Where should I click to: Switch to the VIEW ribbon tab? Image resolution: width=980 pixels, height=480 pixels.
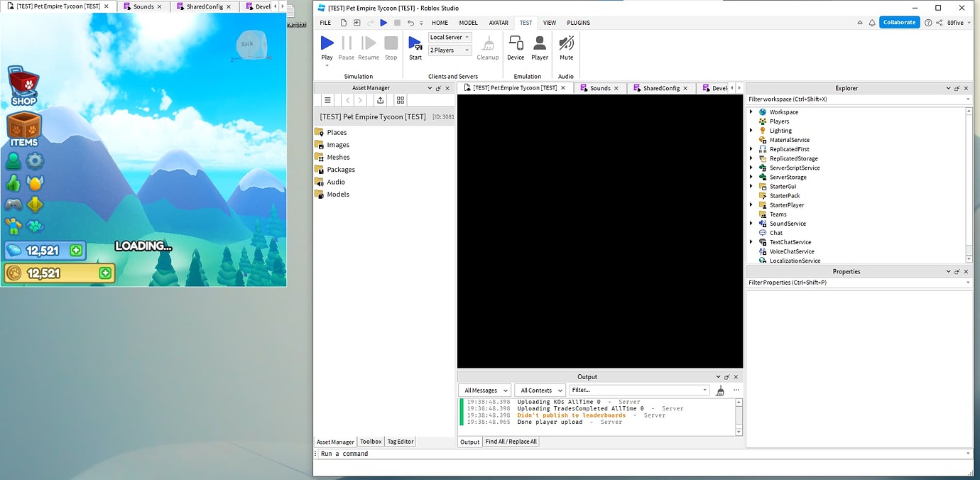pyautogui.click(x=550, y=23)
